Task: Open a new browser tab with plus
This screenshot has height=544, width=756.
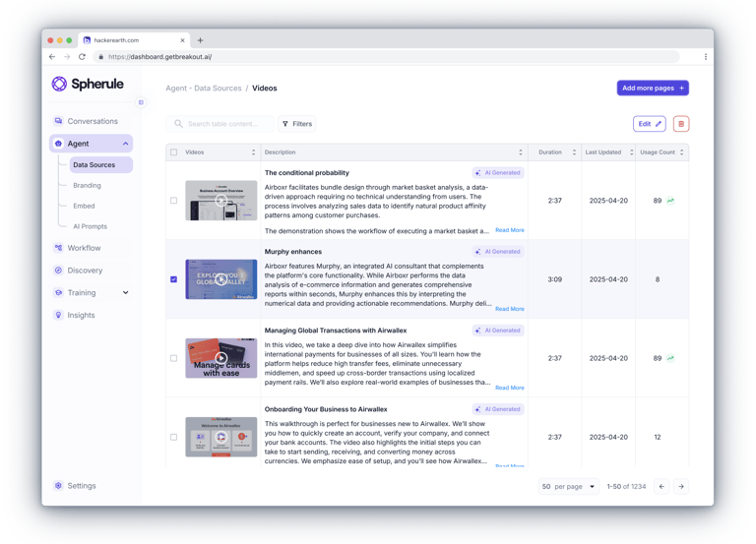Action: tap(200, 40)
